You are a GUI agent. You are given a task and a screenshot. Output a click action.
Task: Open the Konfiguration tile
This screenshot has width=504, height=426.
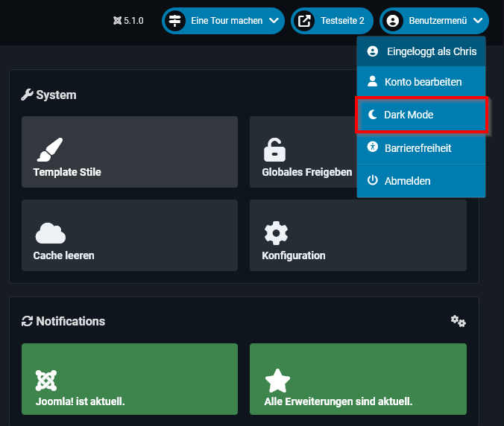(x=358, y=235)
